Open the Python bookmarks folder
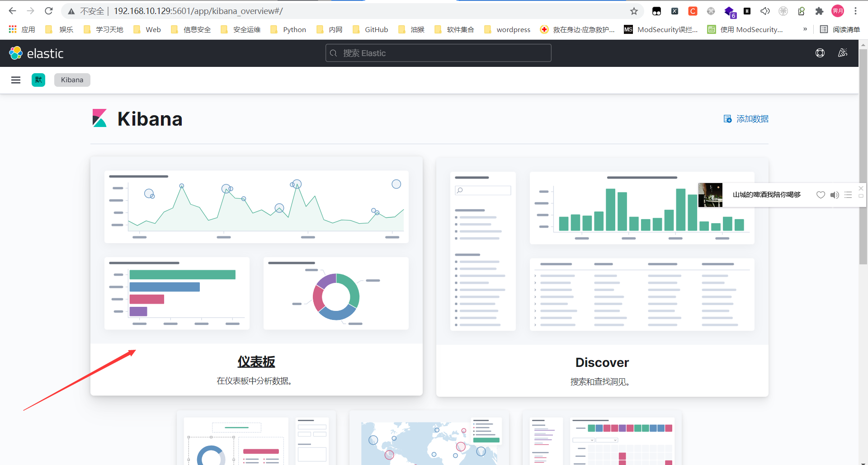The height and width of the screenshot is (465, 868). pos(288,29)
